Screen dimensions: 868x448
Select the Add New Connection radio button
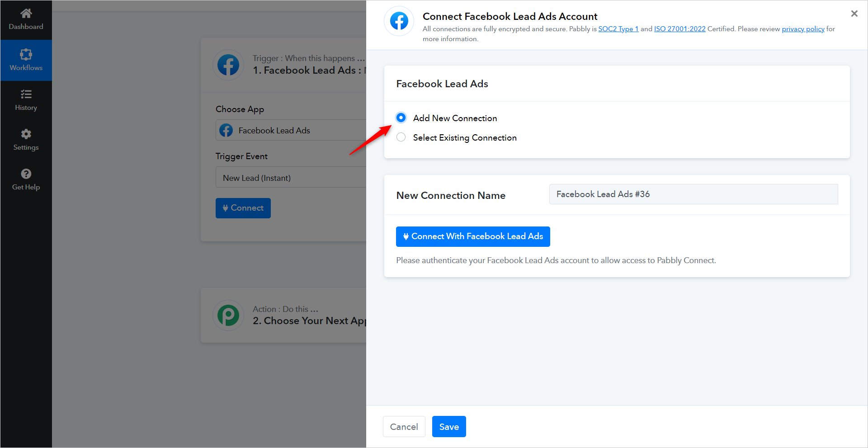(401, 118)
